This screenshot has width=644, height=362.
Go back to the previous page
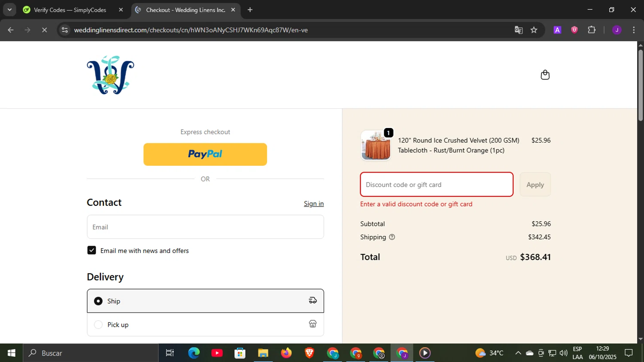coord(11,30)
